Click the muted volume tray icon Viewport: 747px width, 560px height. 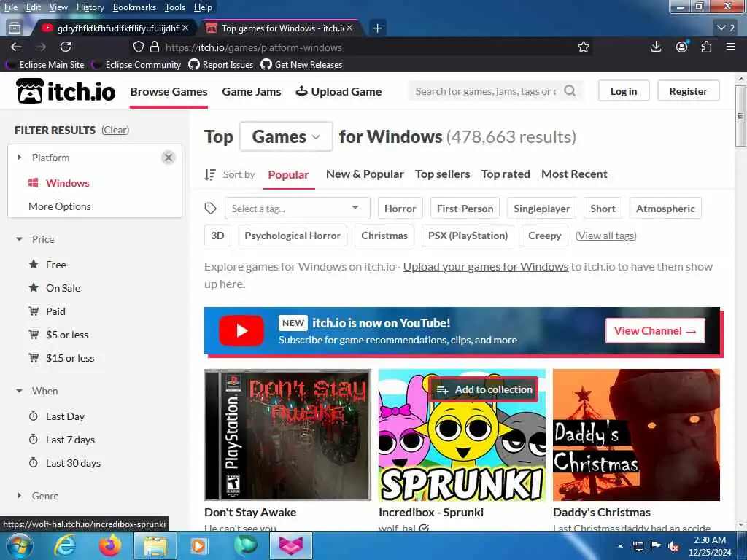click(673, 546)
